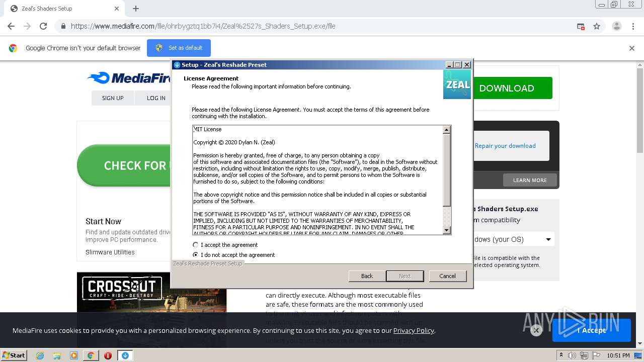Viewport: 644px width, 362px height.
Task: Open the media player taskbar icon
Action: click(x=74, y=355)
